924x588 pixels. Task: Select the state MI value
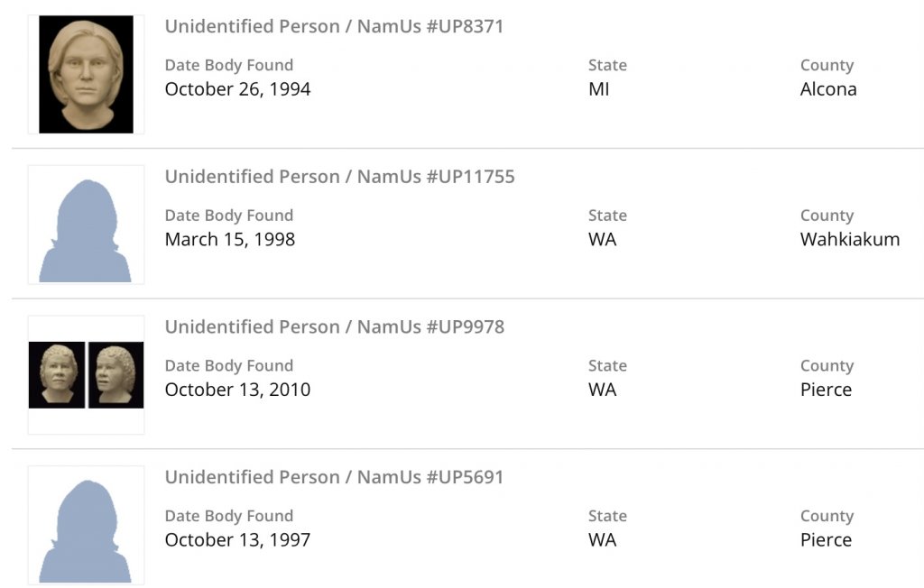(599, 89)
